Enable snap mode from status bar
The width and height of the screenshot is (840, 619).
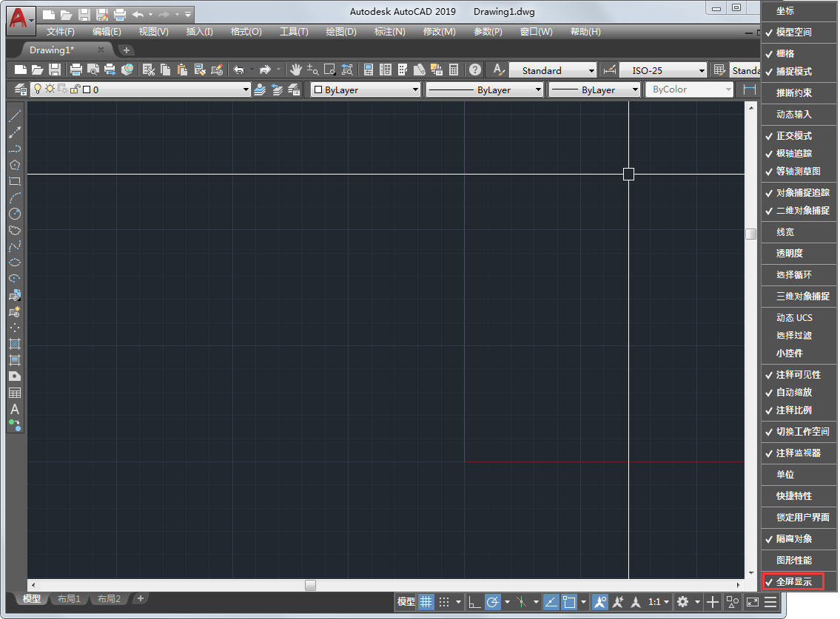pyautogui.click(x=445, y=602)
